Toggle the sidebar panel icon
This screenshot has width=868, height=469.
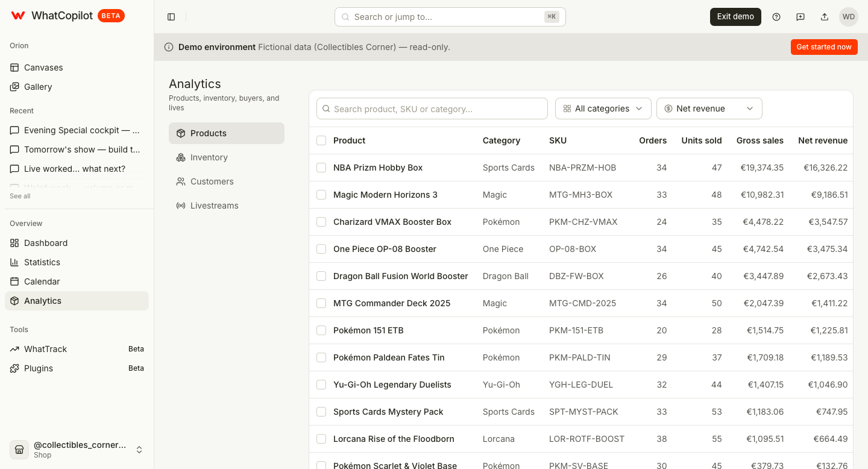pyautogui.click(x=171, y=17)
